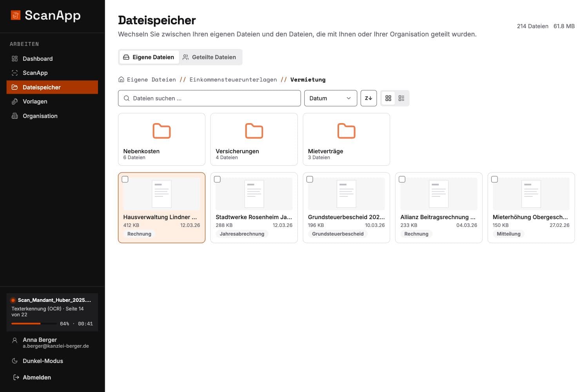Viewport: 588px width, 392px height.
Task: Click the Stadtwerke Rosenheim file name
Action: click(254, 217)
